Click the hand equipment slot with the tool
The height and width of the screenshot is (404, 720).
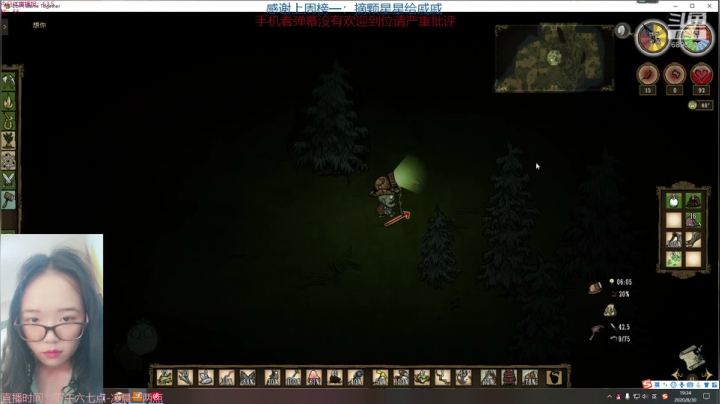(x=488, y=377)
